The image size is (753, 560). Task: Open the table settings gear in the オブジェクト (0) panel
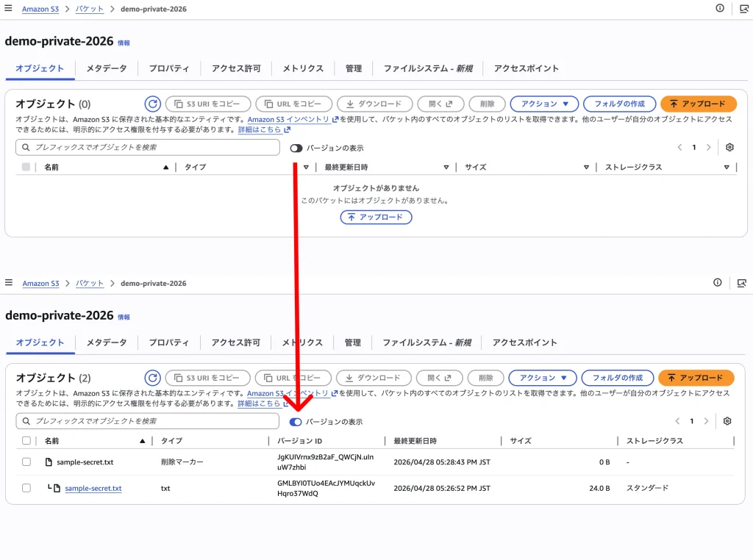pos(729,147)
